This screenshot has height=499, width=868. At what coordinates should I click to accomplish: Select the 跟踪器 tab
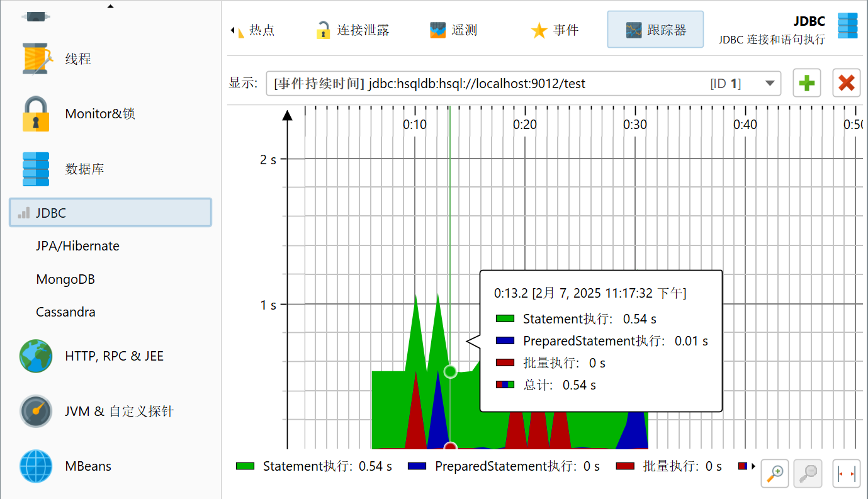[x=655, y=30]
